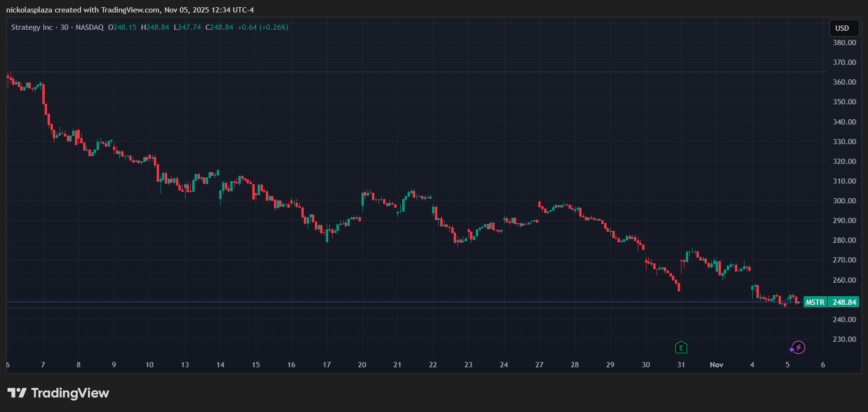Open the USD currency selector
Image resolution: width=868 pixels, height=412 pixels.
point(842,28)
